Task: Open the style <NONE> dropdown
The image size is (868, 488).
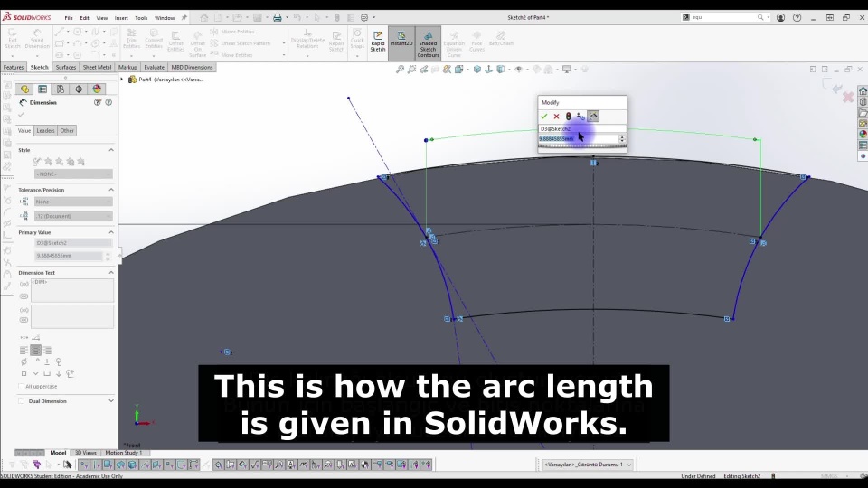Action: [x=73, y=174]
